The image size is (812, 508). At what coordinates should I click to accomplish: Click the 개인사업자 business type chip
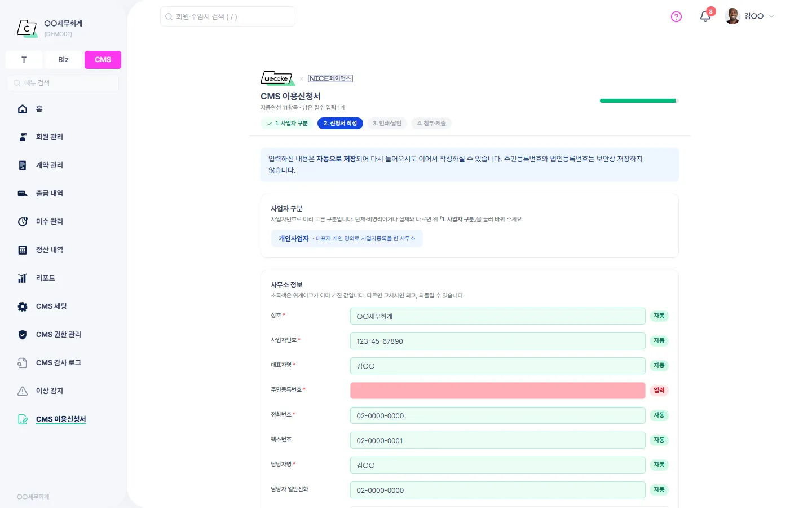point(347,239)
